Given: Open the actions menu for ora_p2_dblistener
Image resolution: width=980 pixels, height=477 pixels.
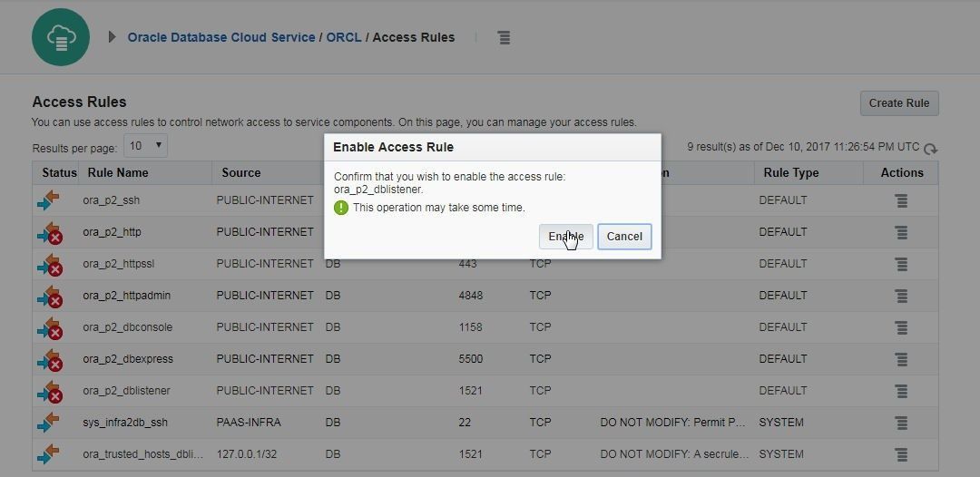Looking at the screenshot, I should tap(901, 391).
